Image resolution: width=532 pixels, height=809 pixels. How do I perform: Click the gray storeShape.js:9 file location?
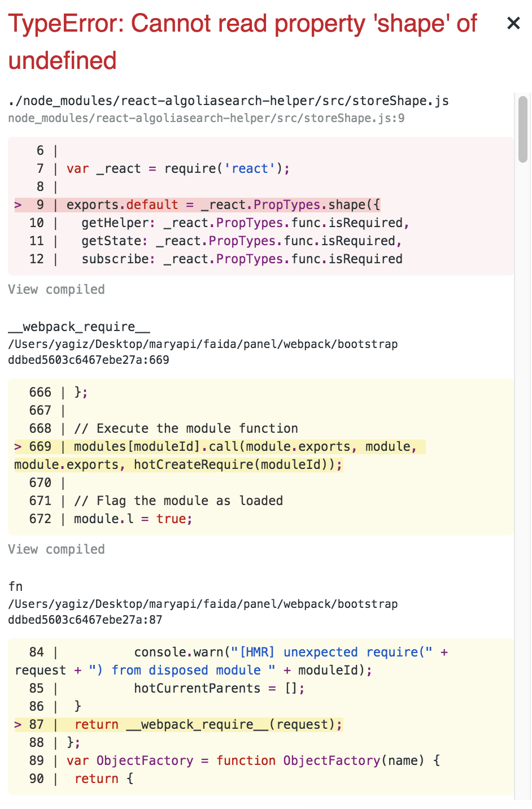(206, 118)
